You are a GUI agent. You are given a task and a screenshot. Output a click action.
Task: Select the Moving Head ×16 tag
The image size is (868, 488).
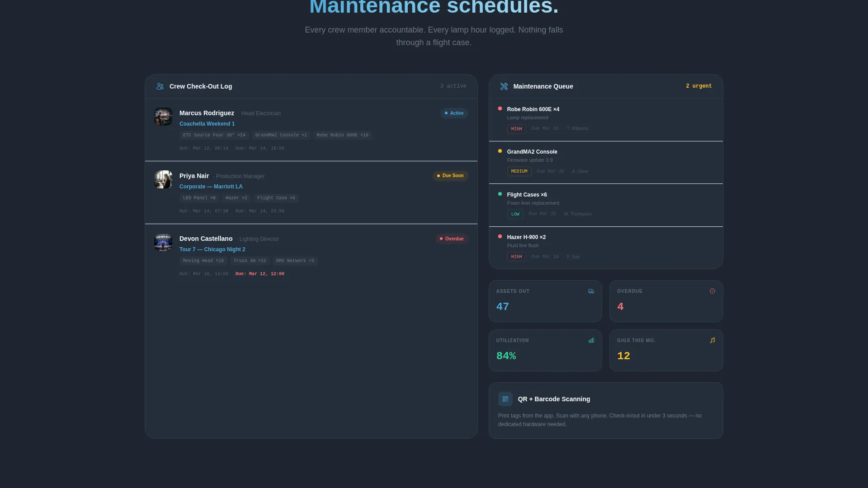(203, 261)
